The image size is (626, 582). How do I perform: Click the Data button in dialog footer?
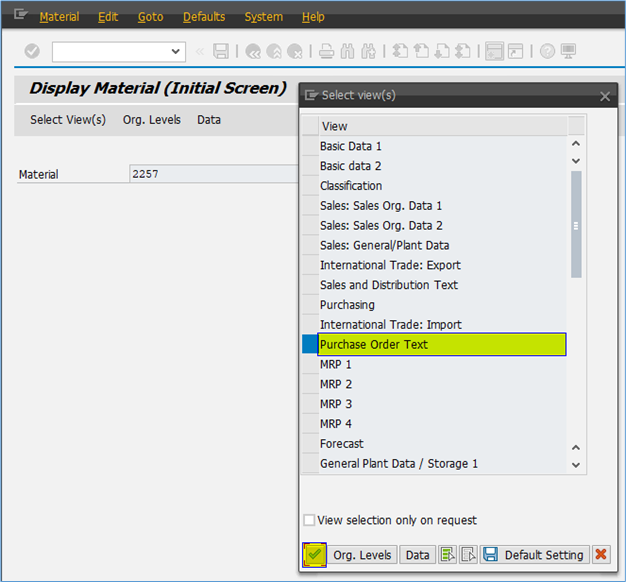(418, 554)
